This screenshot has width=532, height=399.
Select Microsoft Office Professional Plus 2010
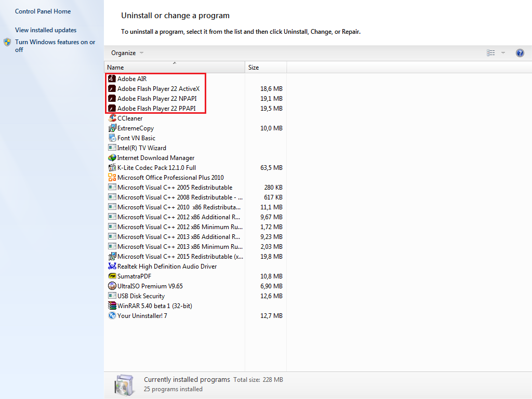point(170,178)
